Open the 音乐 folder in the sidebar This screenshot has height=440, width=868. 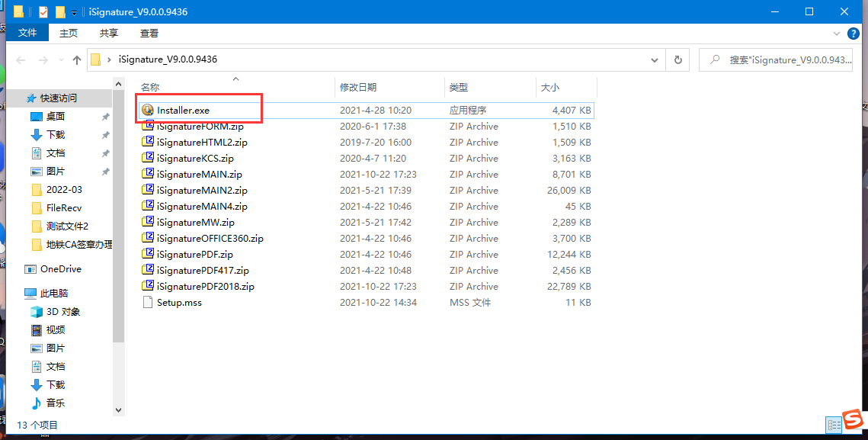click(x=55, y=403)
